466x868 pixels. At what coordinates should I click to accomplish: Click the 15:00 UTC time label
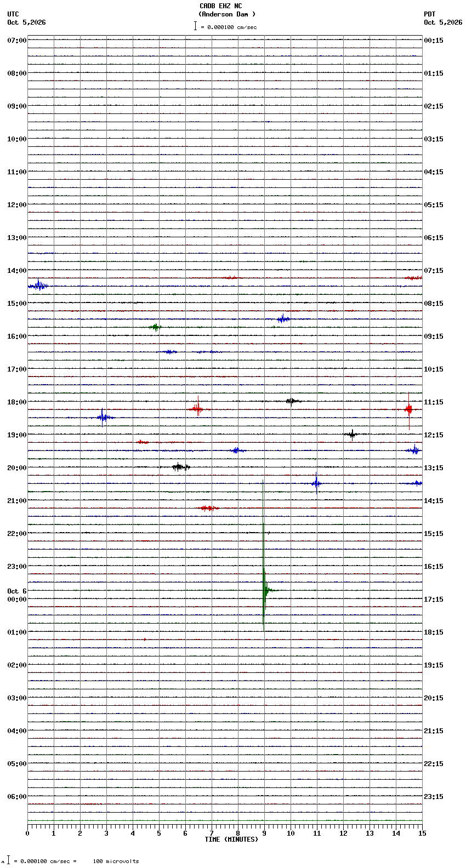coord(17,304)
